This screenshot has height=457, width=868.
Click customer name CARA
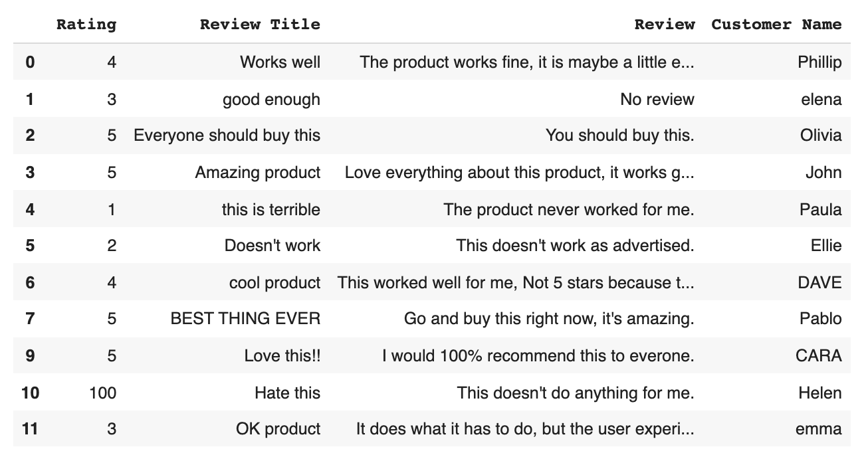(818, 356)
